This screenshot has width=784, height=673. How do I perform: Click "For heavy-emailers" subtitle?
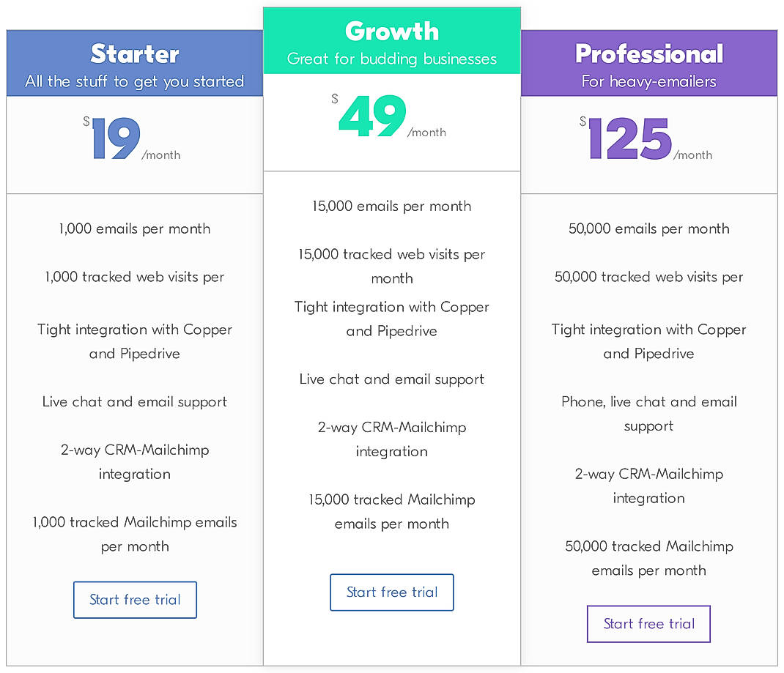[x=649, y=81]
